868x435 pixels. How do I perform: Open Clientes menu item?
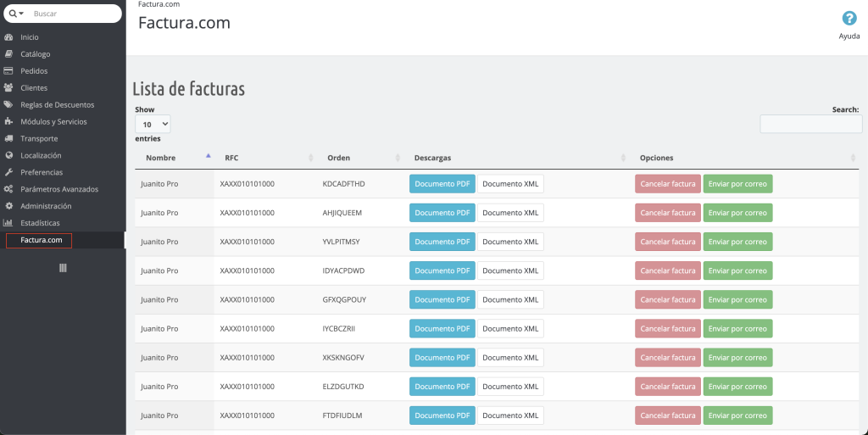[34, 88]
